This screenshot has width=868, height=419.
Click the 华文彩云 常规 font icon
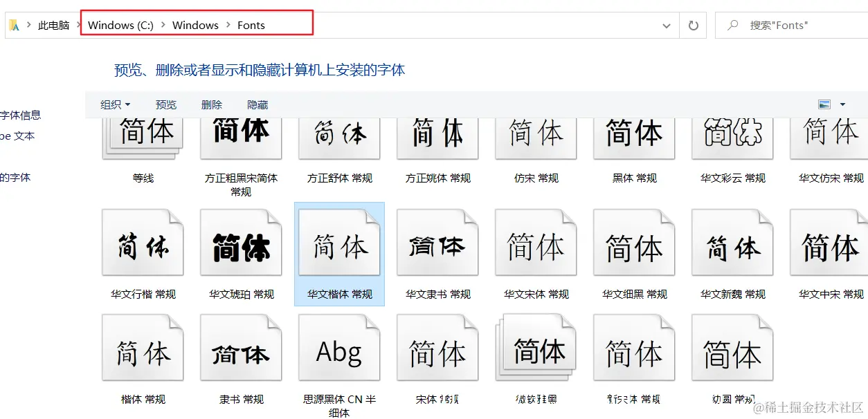point(732,136)
